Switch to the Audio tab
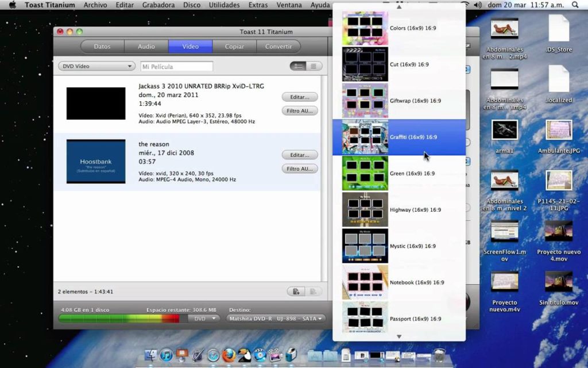 click(146, 47)
